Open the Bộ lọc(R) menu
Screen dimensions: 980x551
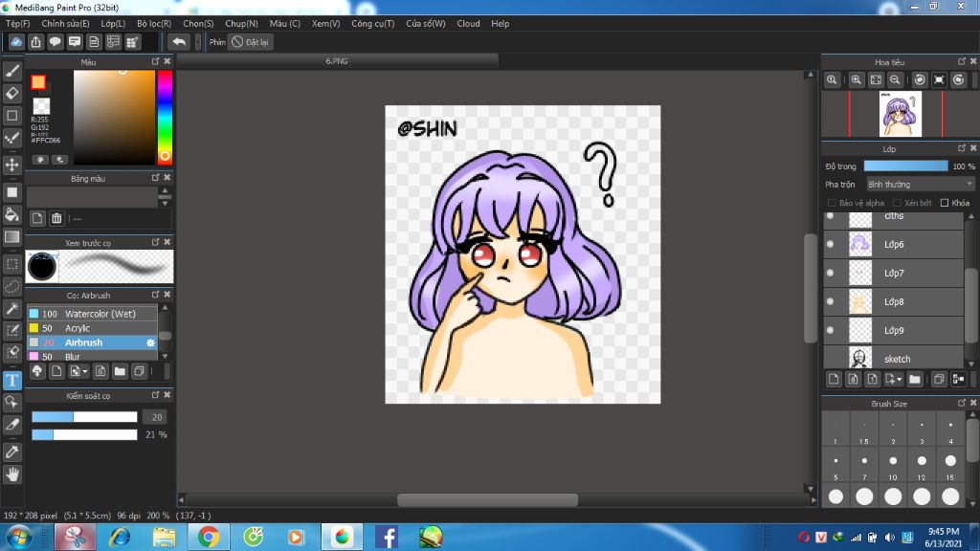[154, 24]
